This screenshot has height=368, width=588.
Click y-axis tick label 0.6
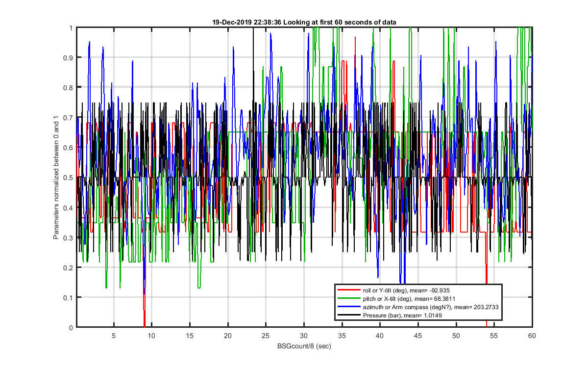[x=68, y=148]
